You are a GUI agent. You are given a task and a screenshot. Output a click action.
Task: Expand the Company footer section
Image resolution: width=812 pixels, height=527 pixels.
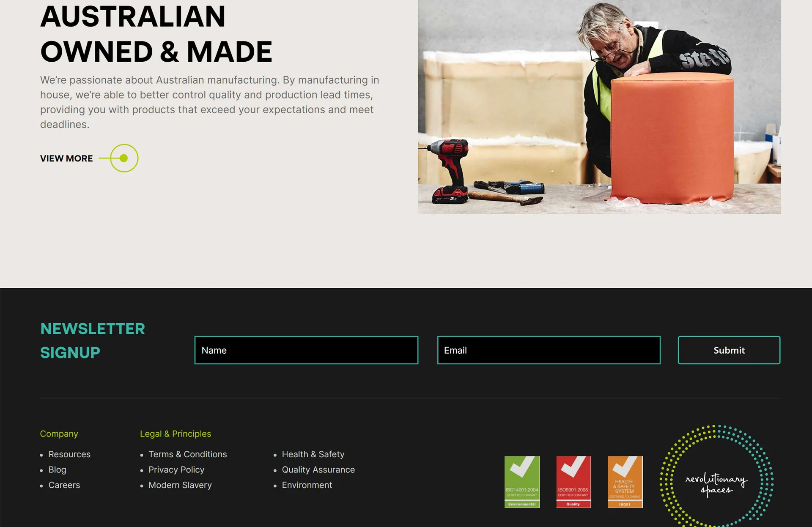tap(59, 434)
